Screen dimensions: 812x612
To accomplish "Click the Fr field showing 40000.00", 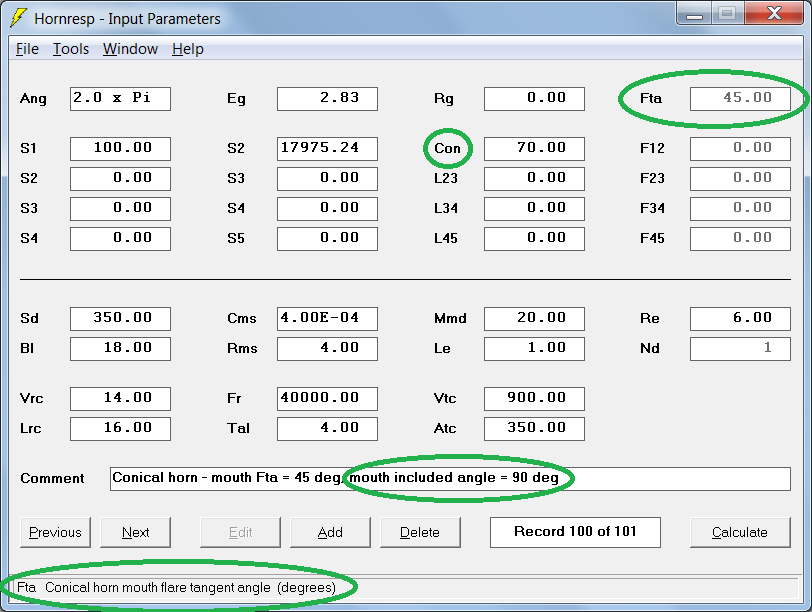I will click(x=327, y=399).
